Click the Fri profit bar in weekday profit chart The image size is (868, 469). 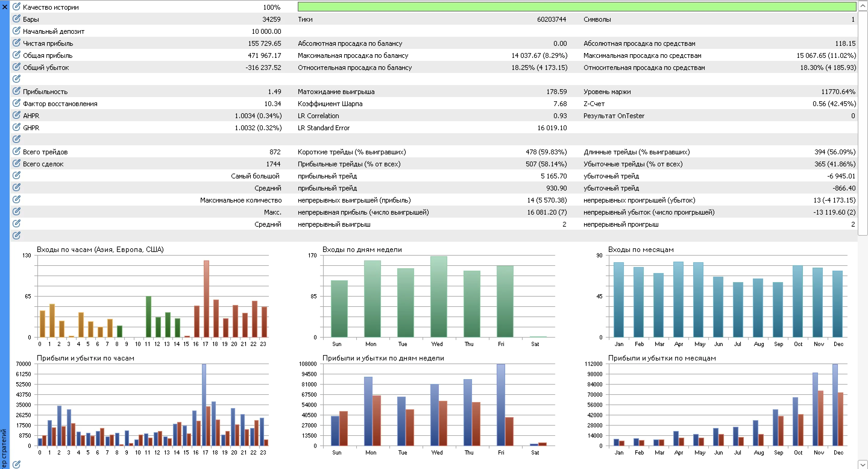click(501, 405)
